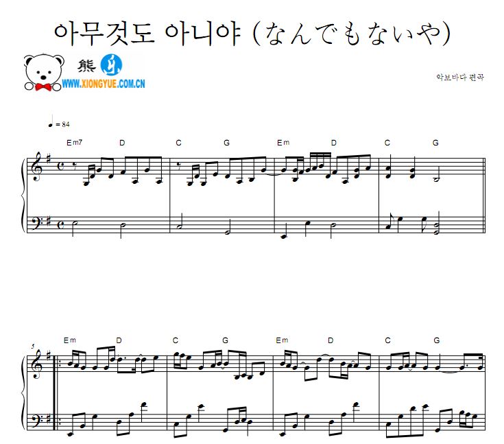
Task: Click the common time signature on the treble staff
Action: (x=60, y=167)
